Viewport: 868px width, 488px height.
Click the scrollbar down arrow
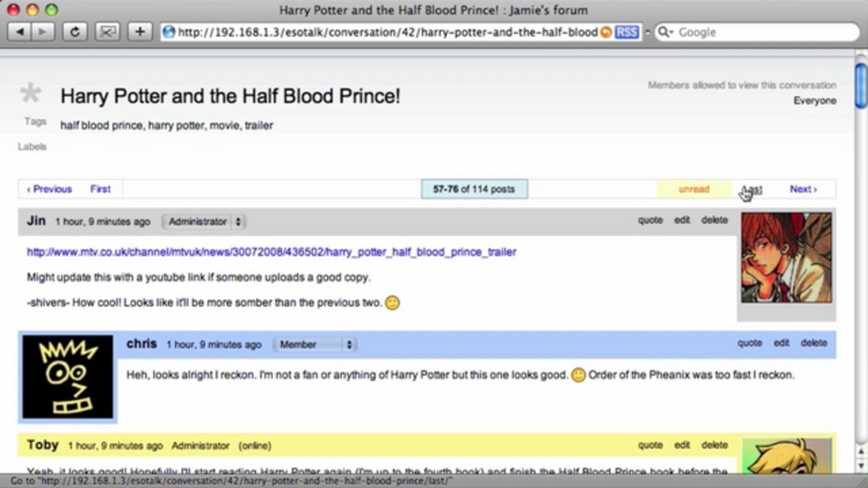(861, 465)
